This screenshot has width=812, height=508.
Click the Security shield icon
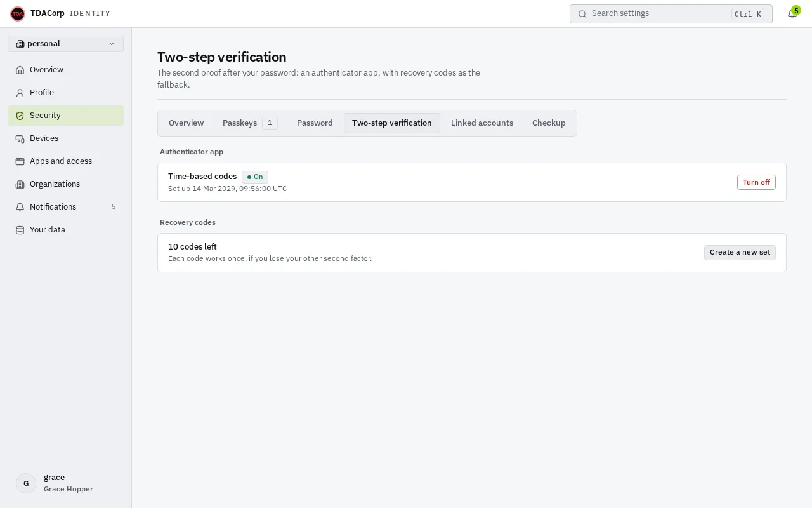[x=20, y=116]
